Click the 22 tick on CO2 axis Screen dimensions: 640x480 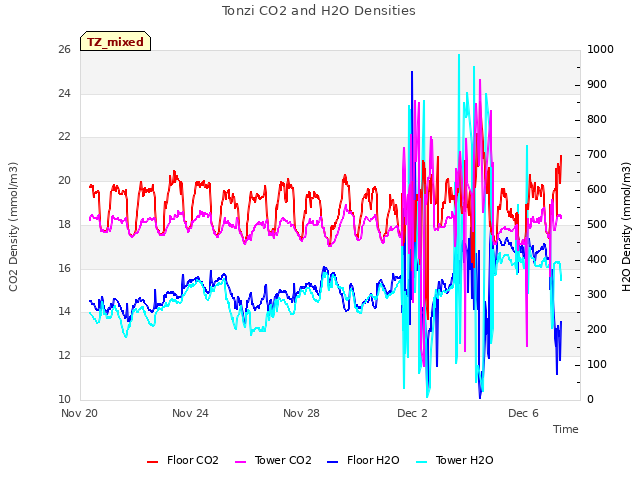(x=64, y=137)
